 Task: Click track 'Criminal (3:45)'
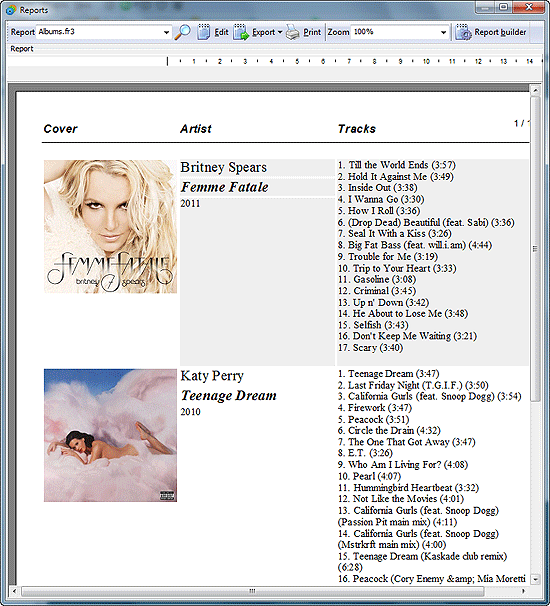click(x=377, y=291)
